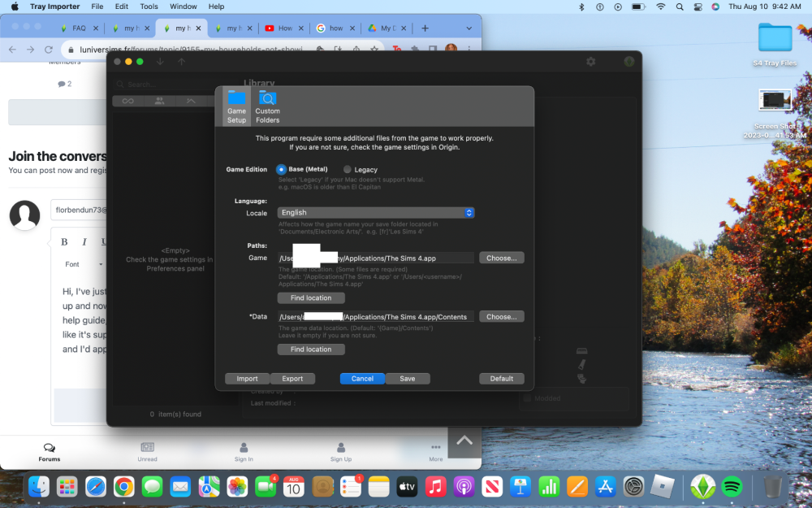
Task: Open the Window menu
Action: coord(184,7)
